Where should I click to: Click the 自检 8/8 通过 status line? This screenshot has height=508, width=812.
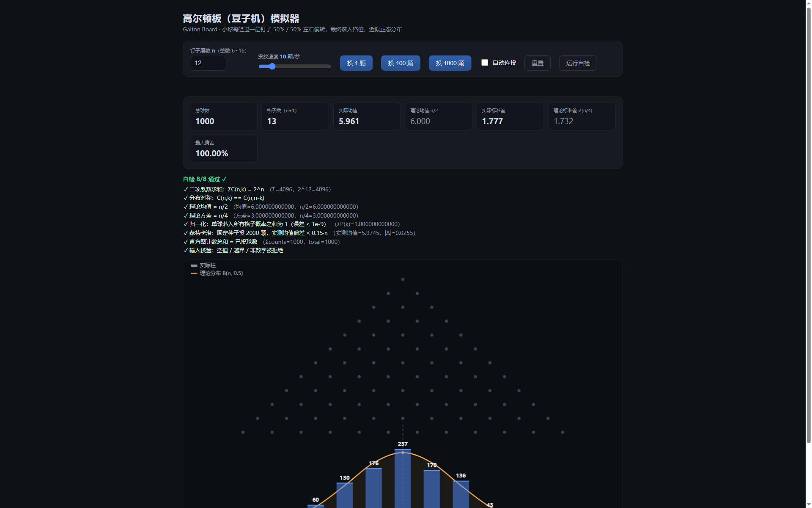pos(205,179)
